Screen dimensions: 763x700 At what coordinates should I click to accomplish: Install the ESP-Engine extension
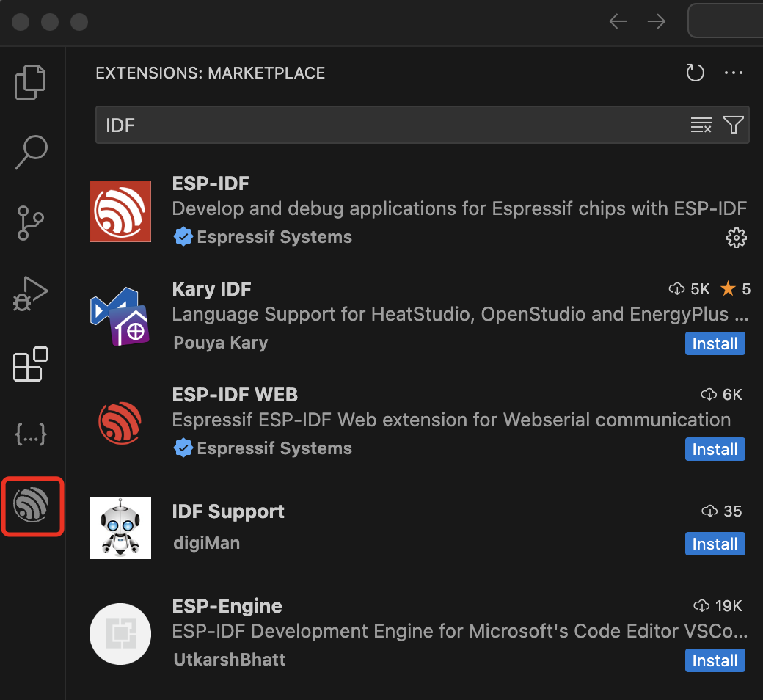coord(715,660)
